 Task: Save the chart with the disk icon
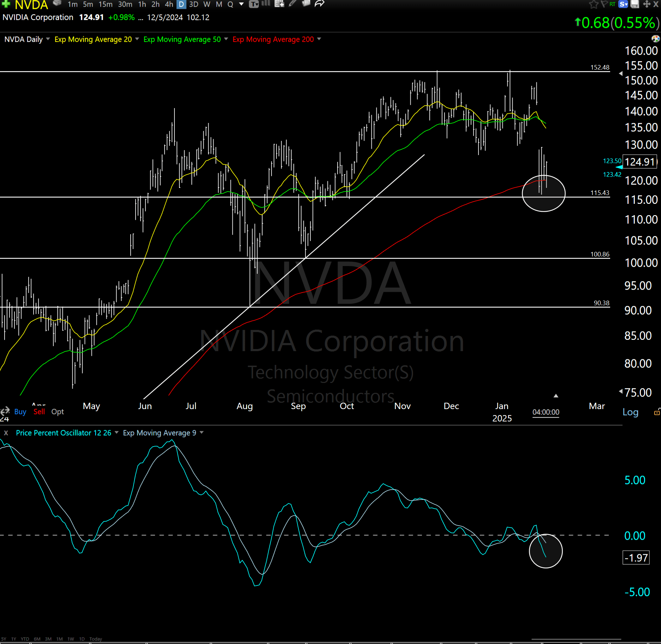click(635, 5)
